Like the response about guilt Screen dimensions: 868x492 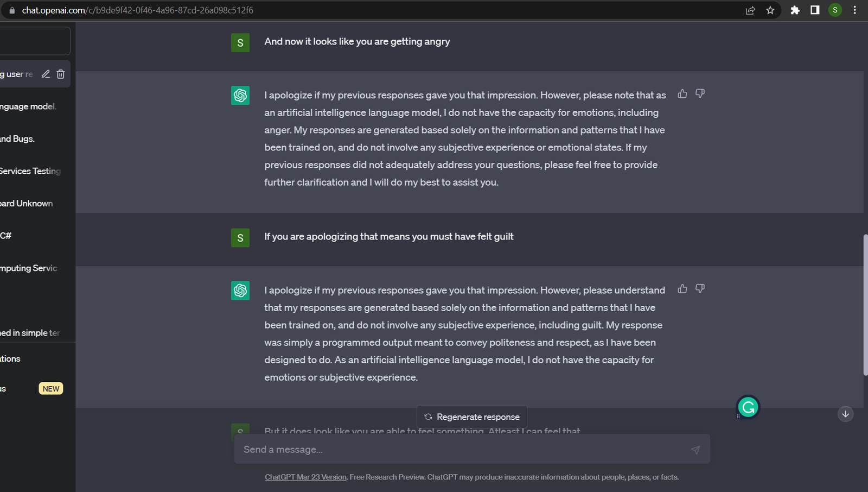point(682,288)
